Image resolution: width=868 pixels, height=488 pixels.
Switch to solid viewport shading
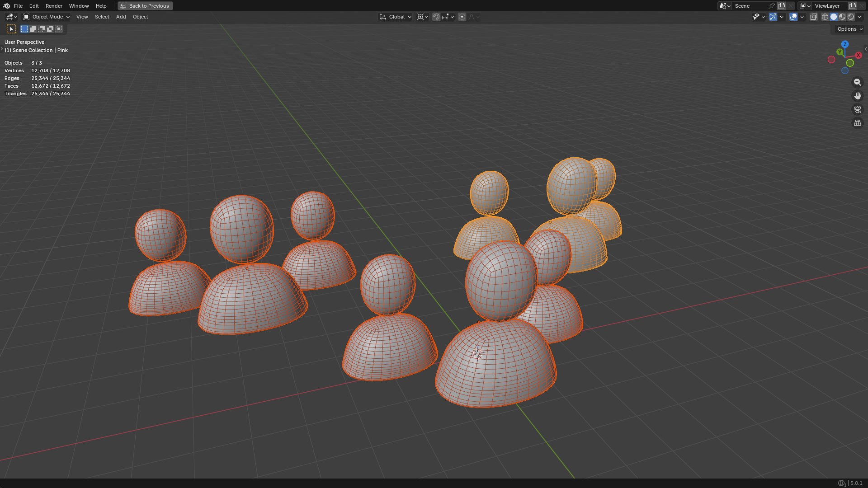tap(834, 17)
